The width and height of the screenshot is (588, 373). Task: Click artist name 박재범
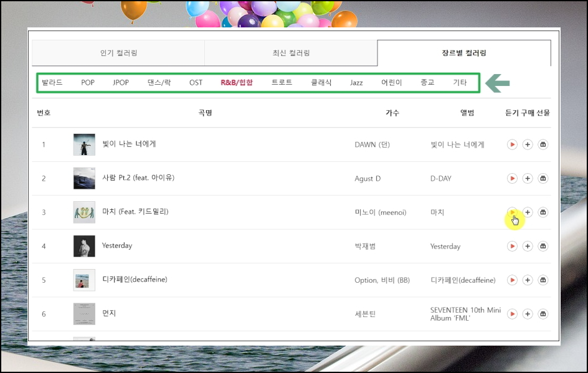[x=365, y=247]
